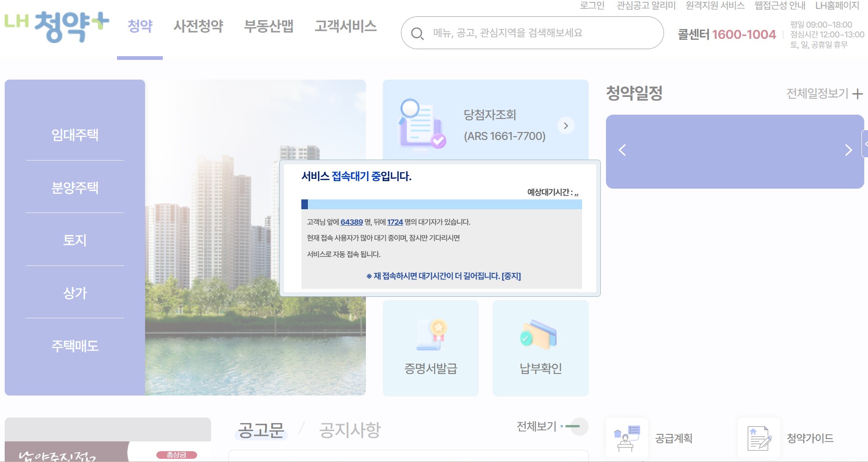Viewport: 868px width, 462px height.
Task: Click the [중지] link in waiting dialog
Action: click(511, 276)
